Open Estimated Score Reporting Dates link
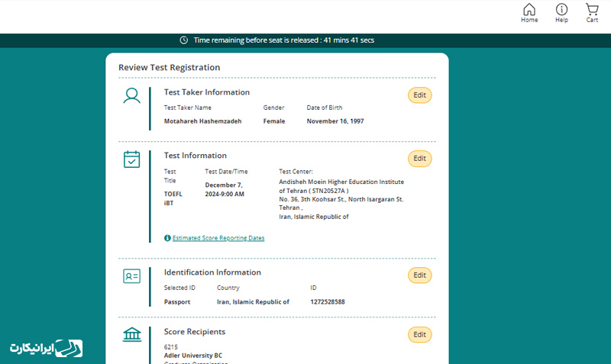The image size is (611, 364). pos(218,238)
